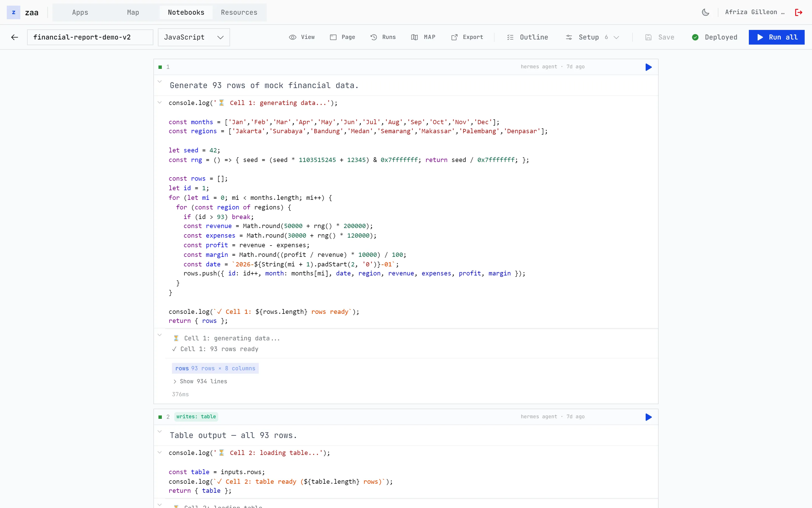The image size is (812, 508).
Task: Run cell 2 with play icon
Action: (x=648, y=417)
